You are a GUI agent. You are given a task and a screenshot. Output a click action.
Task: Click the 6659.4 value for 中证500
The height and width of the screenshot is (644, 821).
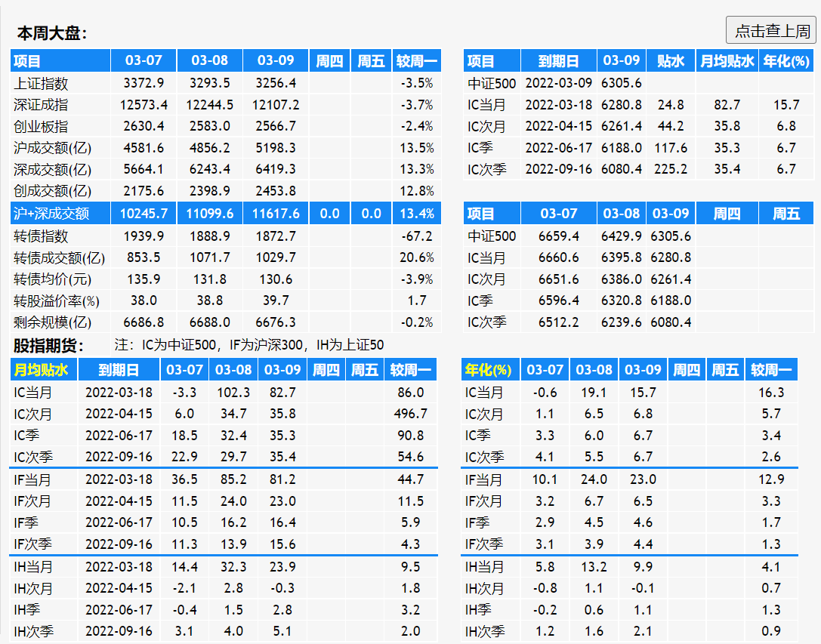[x=559, y=236]
